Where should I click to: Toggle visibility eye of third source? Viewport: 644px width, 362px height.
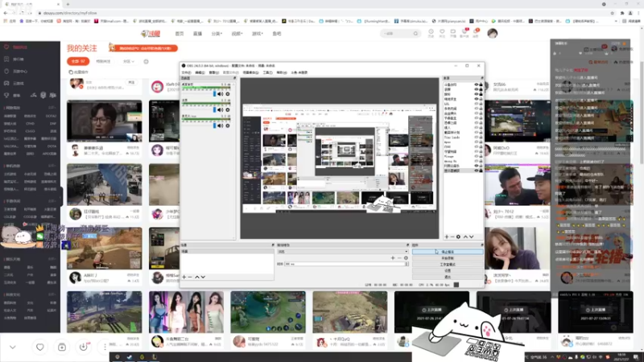(x=477, y=94)
